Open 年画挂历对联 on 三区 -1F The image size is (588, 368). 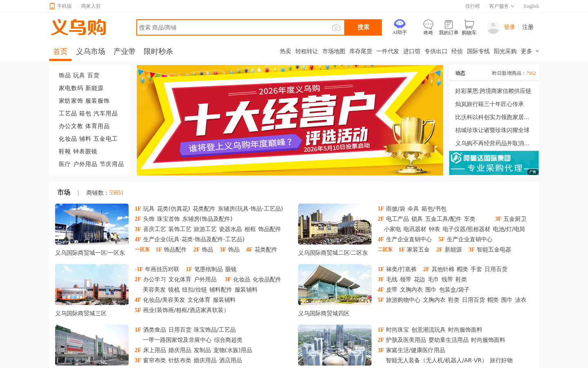(162, 269)
